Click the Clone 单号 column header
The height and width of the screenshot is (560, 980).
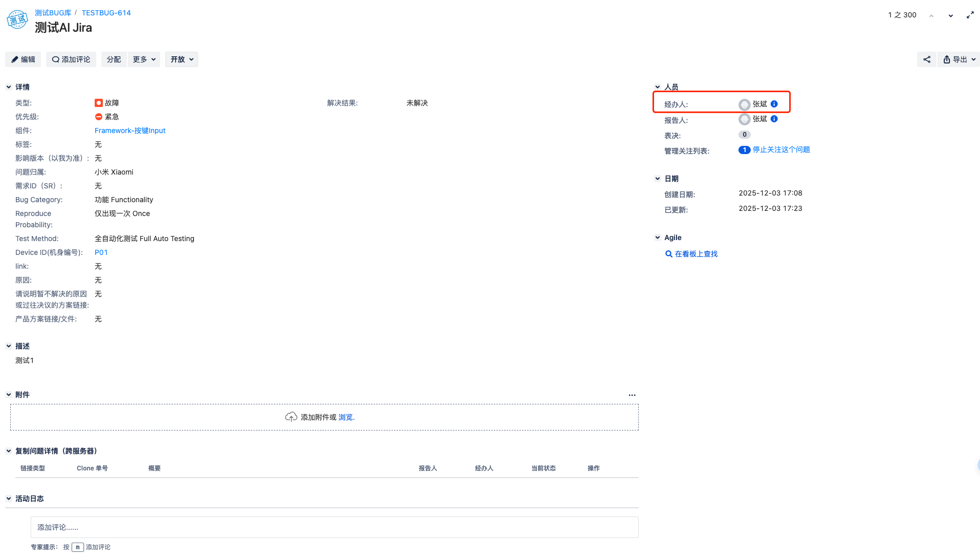(92, 468)
